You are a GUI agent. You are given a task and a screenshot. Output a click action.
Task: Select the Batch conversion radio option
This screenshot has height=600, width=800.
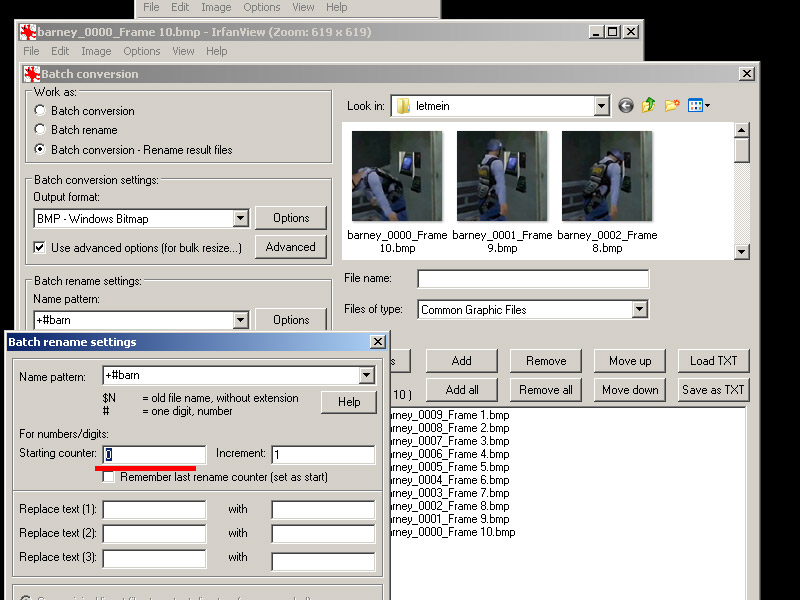39,110
